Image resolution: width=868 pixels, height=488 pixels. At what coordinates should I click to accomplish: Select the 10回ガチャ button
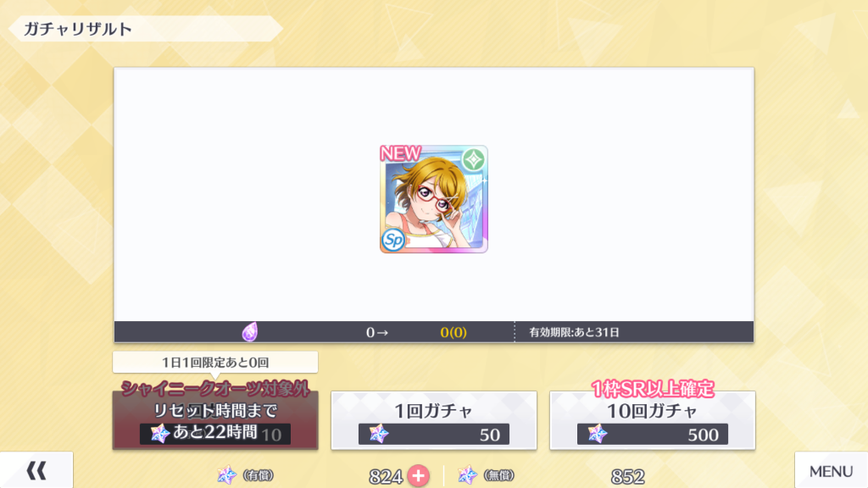coord(652,420)
